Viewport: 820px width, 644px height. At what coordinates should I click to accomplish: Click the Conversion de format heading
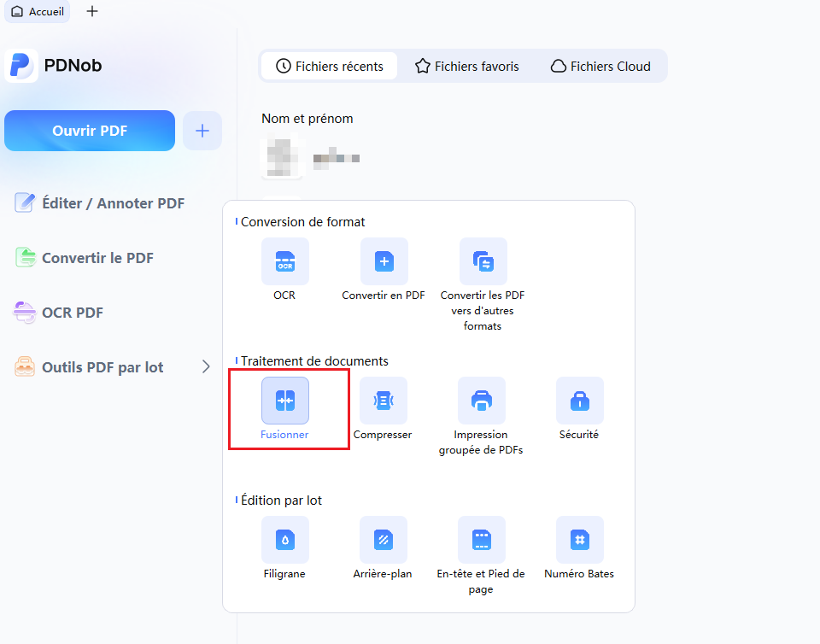click(x=302, y=222)
